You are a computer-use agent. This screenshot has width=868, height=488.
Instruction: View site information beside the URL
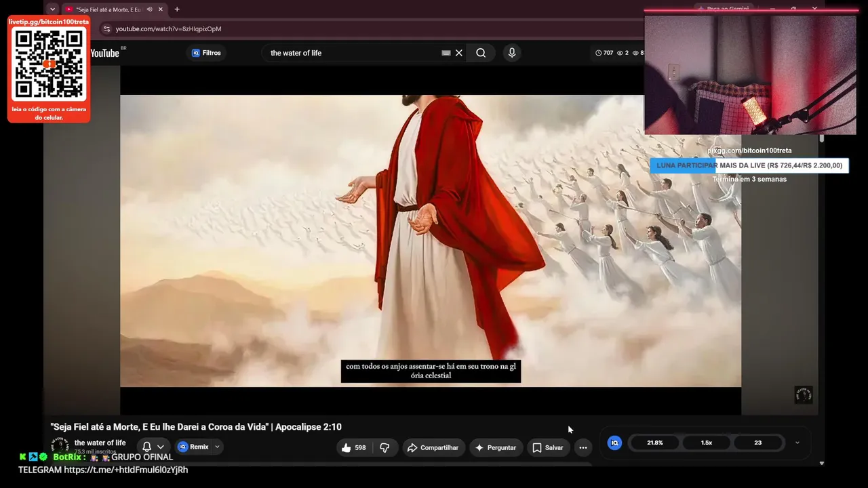[x=106, y=29]
